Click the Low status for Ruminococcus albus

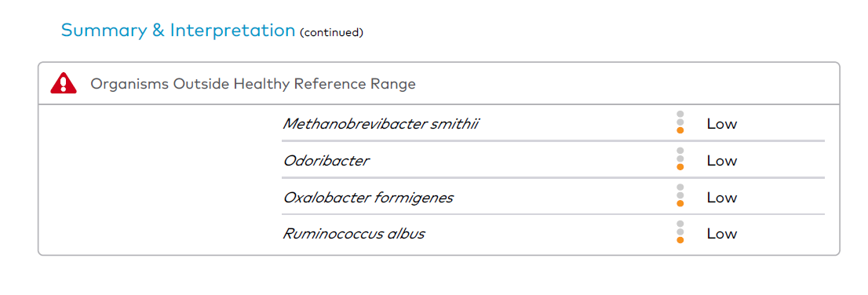tap(722, 234)
